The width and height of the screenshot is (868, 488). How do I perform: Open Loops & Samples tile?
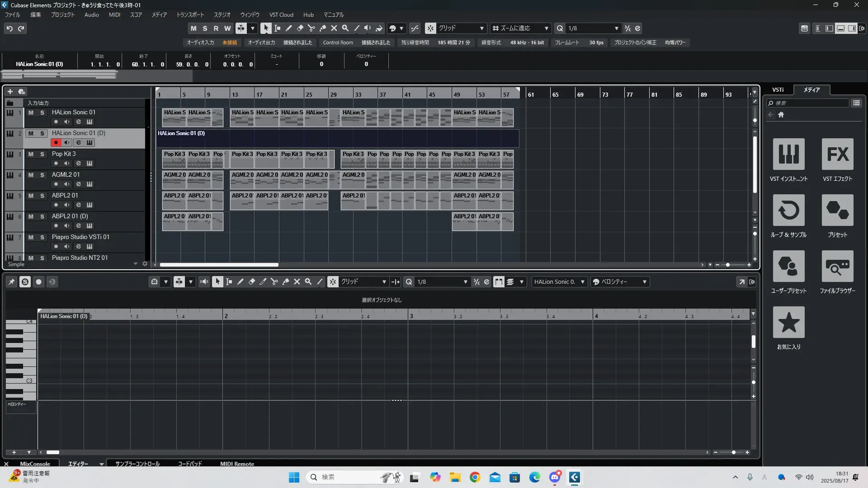point(788,211)
